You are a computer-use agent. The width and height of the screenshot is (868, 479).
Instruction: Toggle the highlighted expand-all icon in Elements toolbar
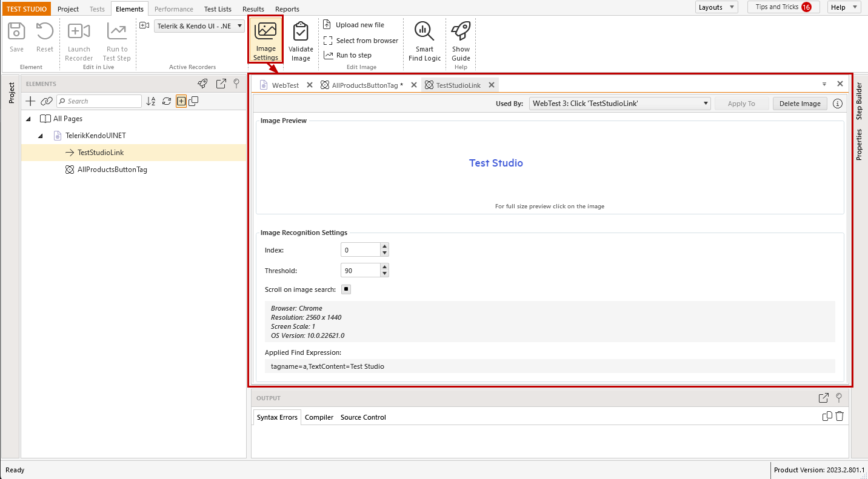coord(181,101)
